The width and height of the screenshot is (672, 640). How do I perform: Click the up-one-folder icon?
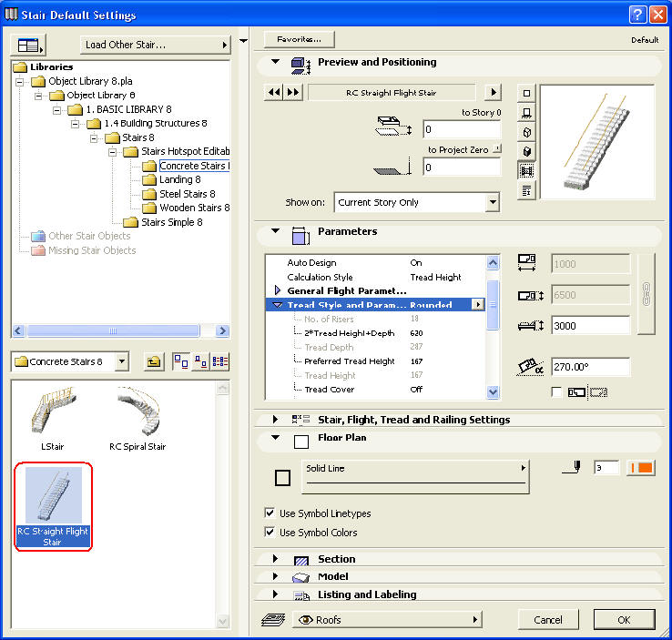(154, 361)
